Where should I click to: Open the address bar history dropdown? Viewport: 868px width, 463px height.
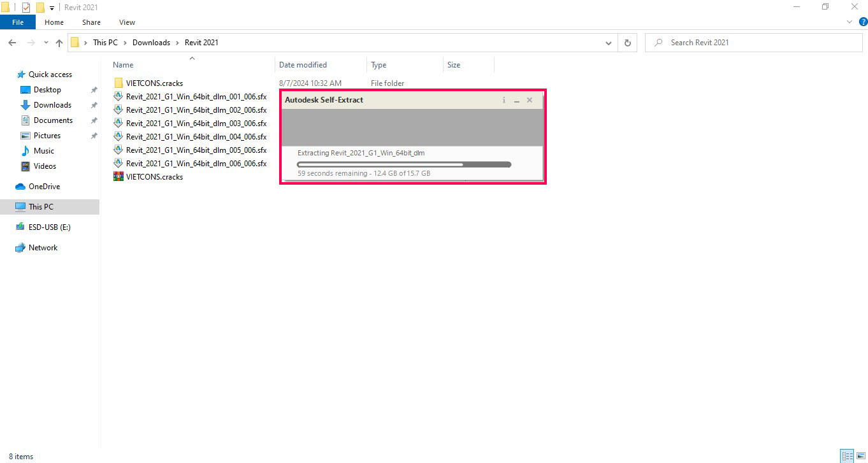(x=609, y=43)
